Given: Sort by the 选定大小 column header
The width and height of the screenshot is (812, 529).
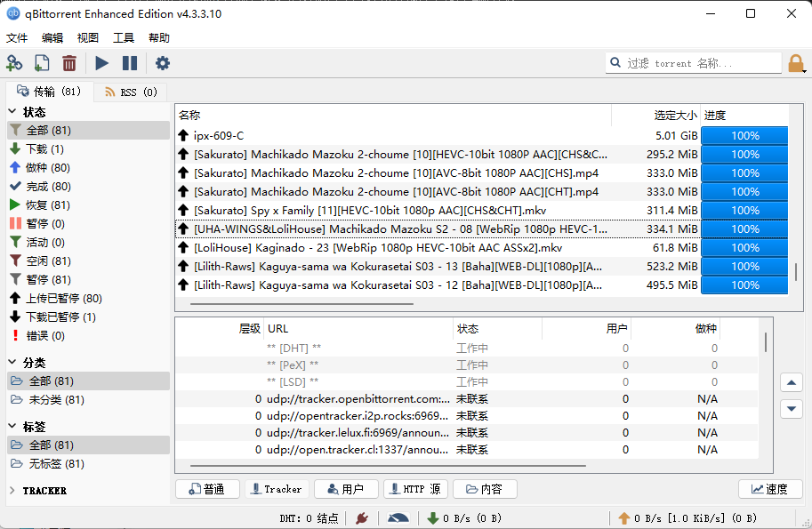Looking at the screenshot, I should (x=655, y=115).
